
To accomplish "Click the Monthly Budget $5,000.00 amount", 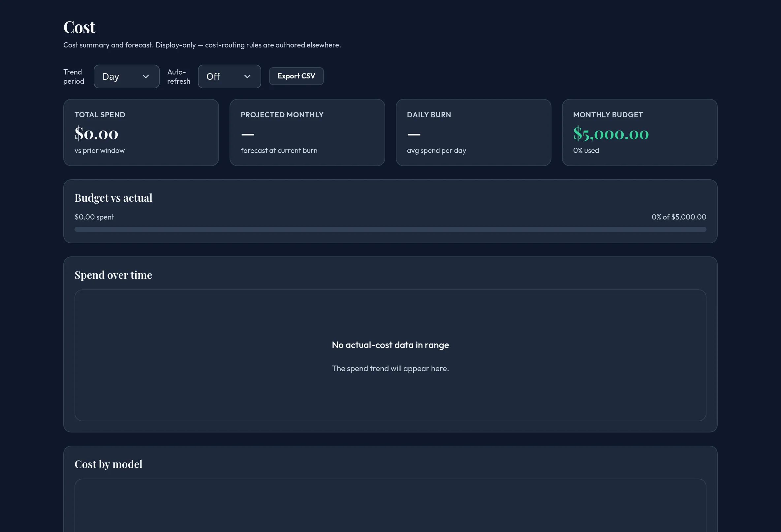I will [610, 134].
